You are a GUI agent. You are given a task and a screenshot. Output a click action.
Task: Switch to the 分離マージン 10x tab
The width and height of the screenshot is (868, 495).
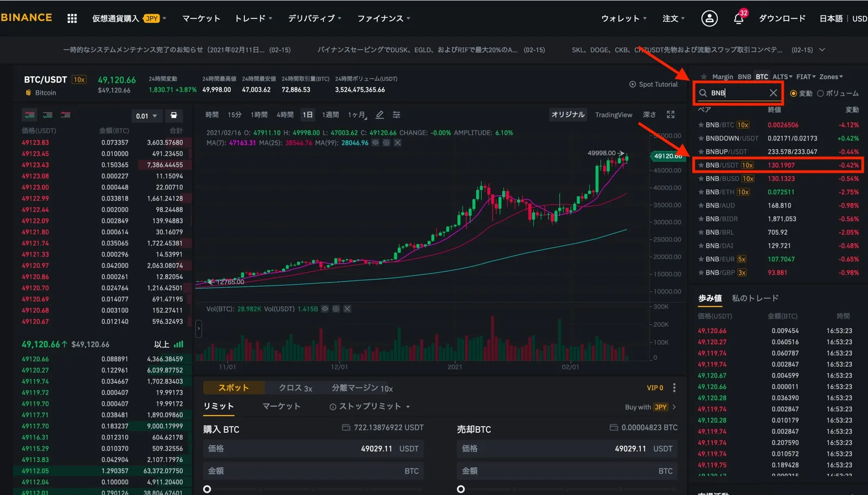(362, 388)
